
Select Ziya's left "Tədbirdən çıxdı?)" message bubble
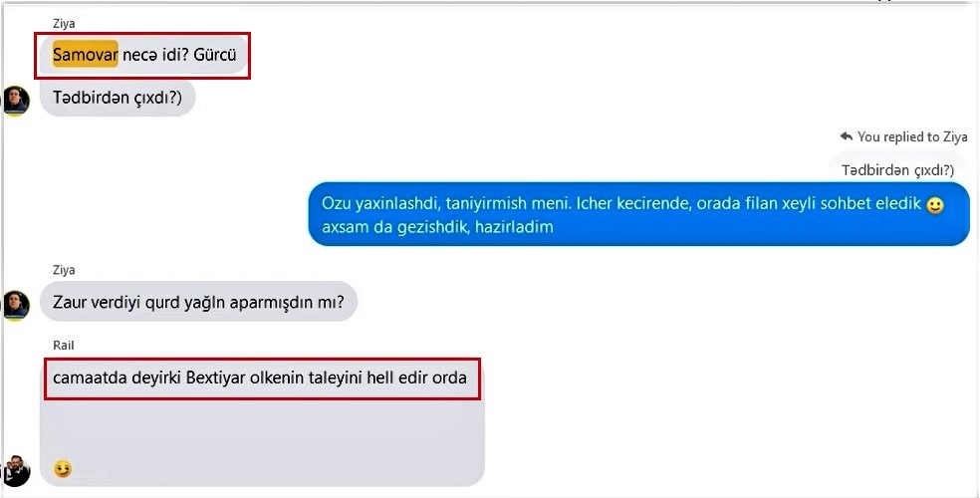point(118,98)
